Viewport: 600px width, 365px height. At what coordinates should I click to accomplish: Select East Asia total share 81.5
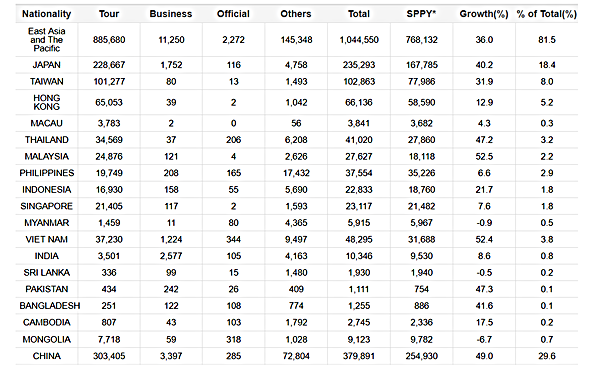coord(547,40)
